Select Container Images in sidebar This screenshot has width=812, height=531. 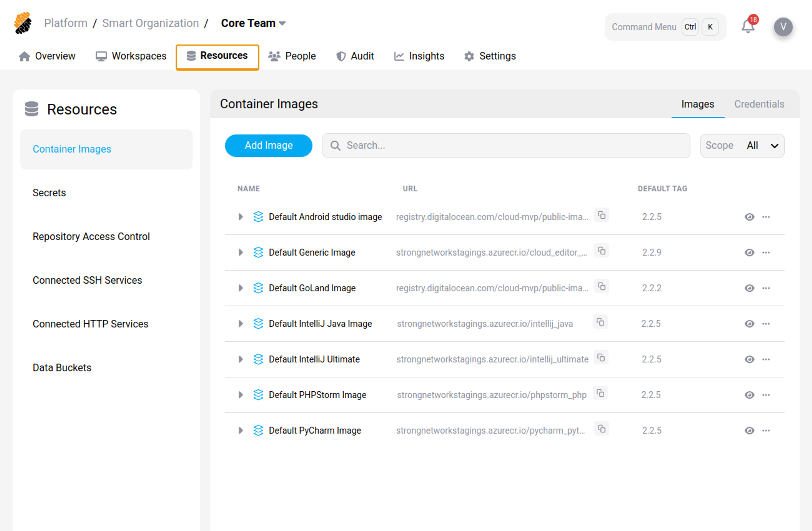click(x=107, y=149)
